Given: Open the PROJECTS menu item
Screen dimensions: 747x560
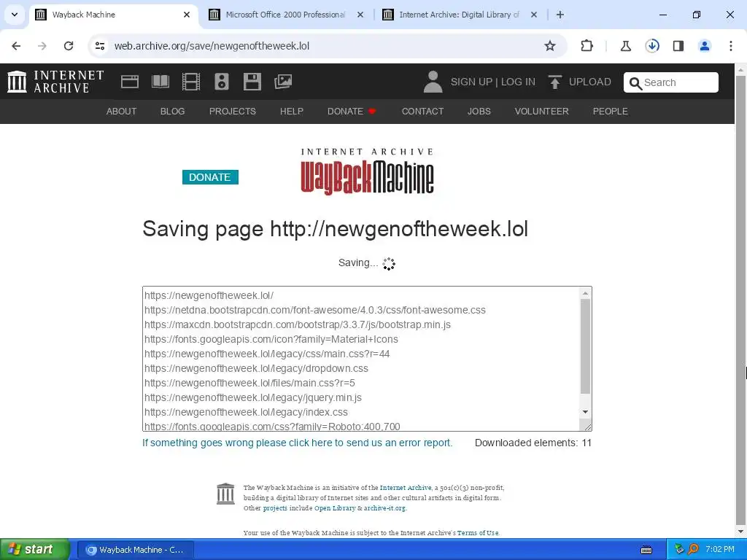Looking at the screenshot, I should (x=233, y=112).
